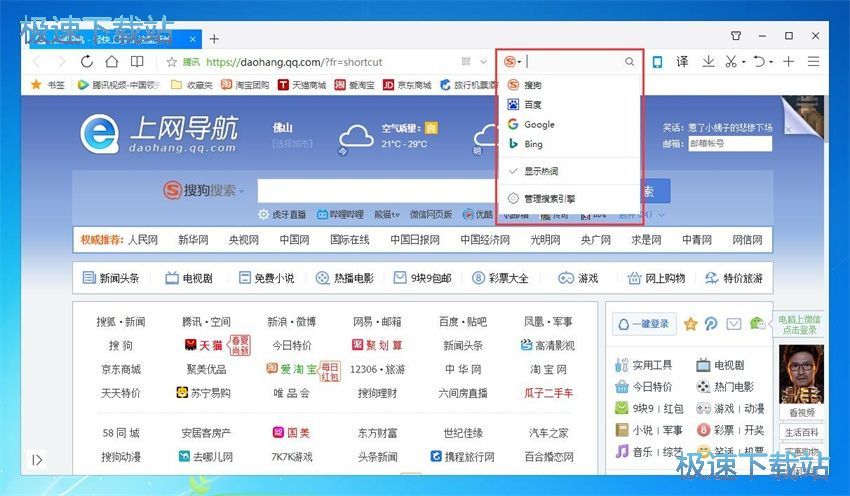
Task: Open the 人民网 link
Action: 143,240
